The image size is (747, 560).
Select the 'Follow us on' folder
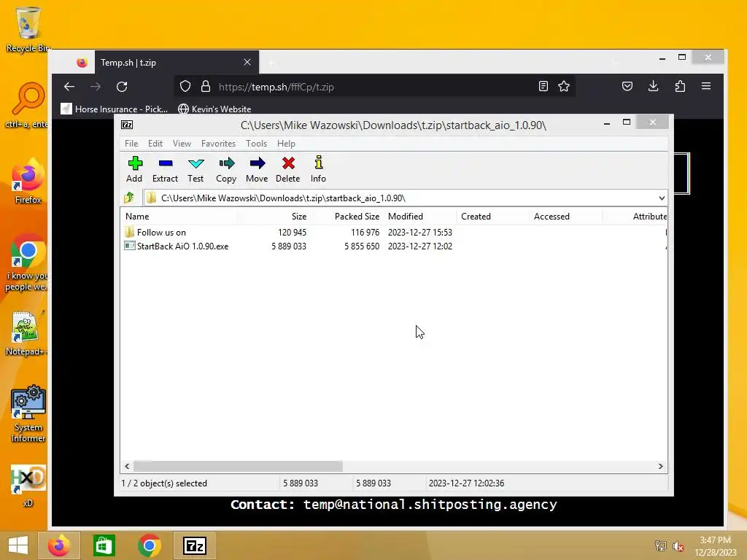pos(161,233)
